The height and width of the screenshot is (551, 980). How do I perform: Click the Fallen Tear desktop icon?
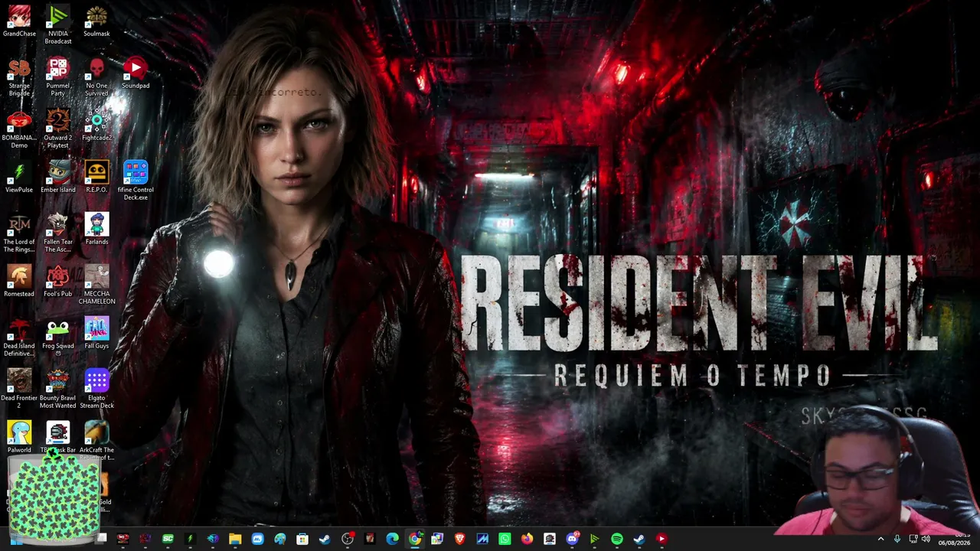58,233
